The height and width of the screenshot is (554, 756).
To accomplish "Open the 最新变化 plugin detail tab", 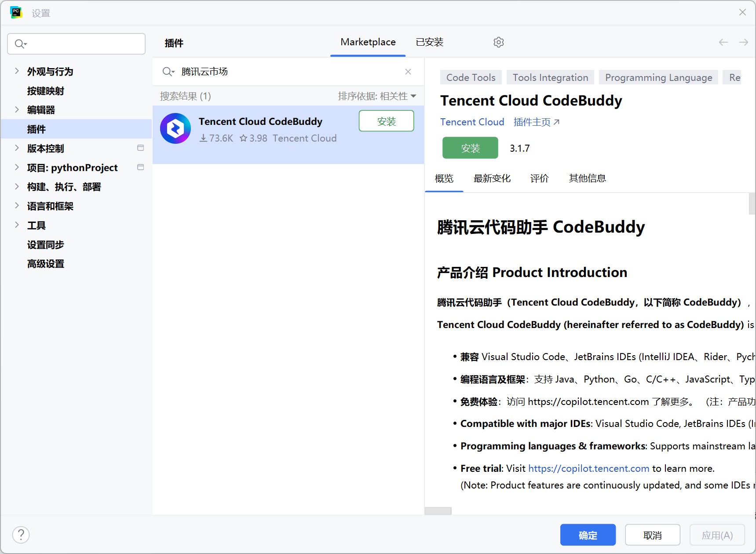I will 492,178.
